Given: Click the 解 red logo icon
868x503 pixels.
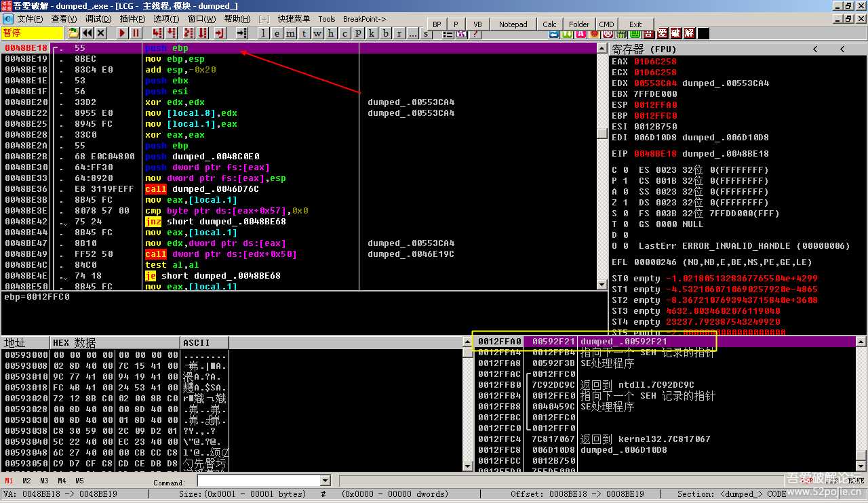Looking at the screenshot, I should pos(689,33).
